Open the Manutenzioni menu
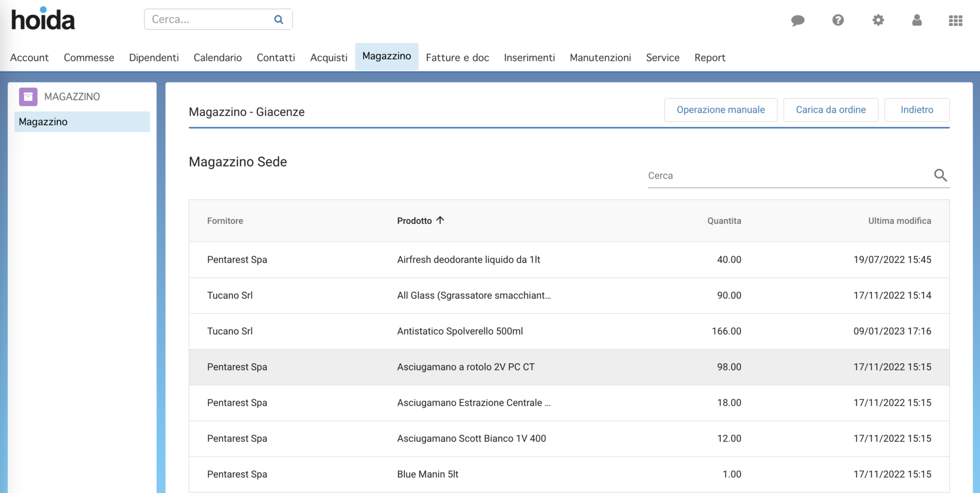980x493 pixels. click(600, 58)
